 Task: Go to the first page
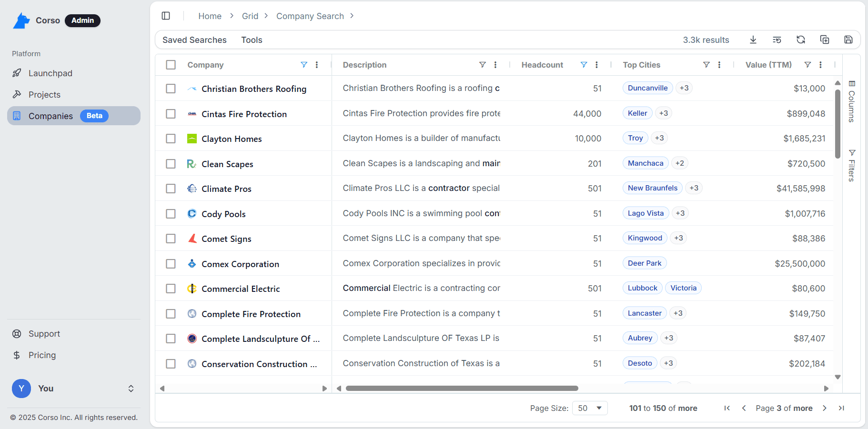coord(727,408)
